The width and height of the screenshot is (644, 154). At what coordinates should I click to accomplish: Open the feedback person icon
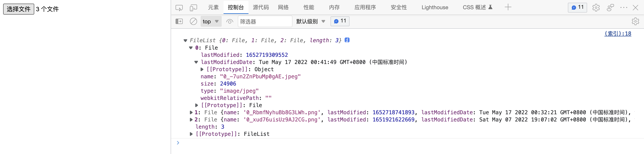[610, 8]
